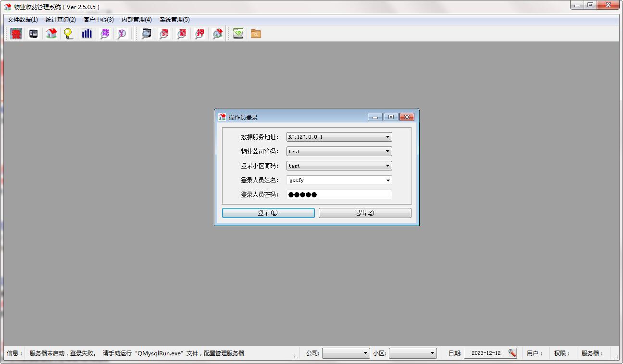Click the green download update icon
This screenshot has height=364, width=623.
pyautogui.click(x=237, y=34)
